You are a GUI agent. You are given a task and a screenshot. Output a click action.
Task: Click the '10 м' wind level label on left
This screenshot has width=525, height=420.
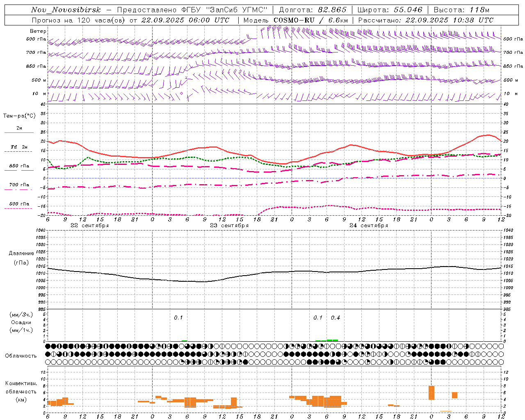pyautogui.click(x=39, y=94)
